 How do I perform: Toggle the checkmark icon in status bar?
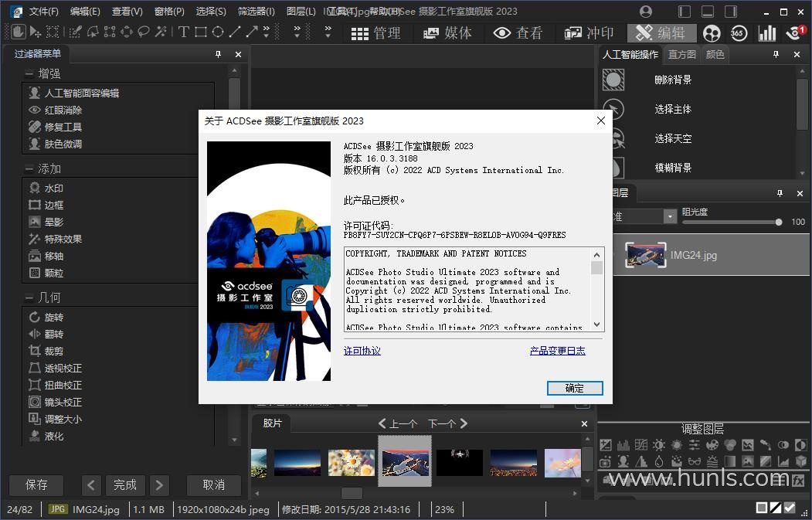click(790, 508)
